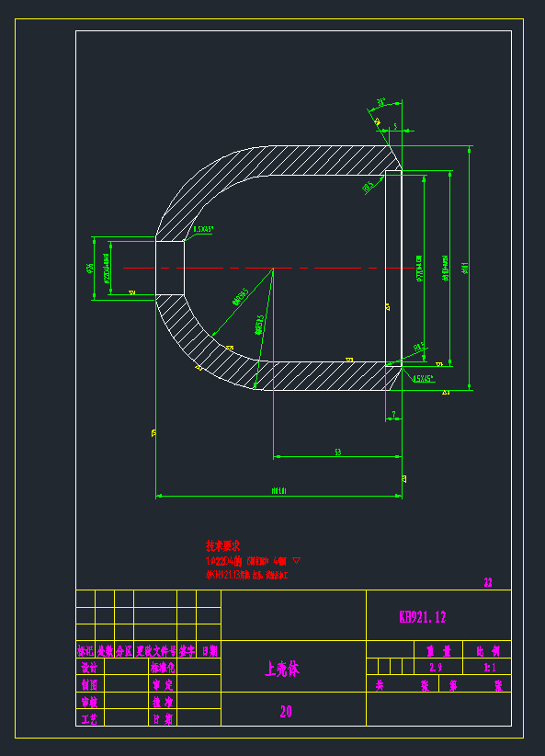Click the 标记 column header
The height and width of the screenshot is (756, 545).
pyautogui.click(x=85, y=651)
